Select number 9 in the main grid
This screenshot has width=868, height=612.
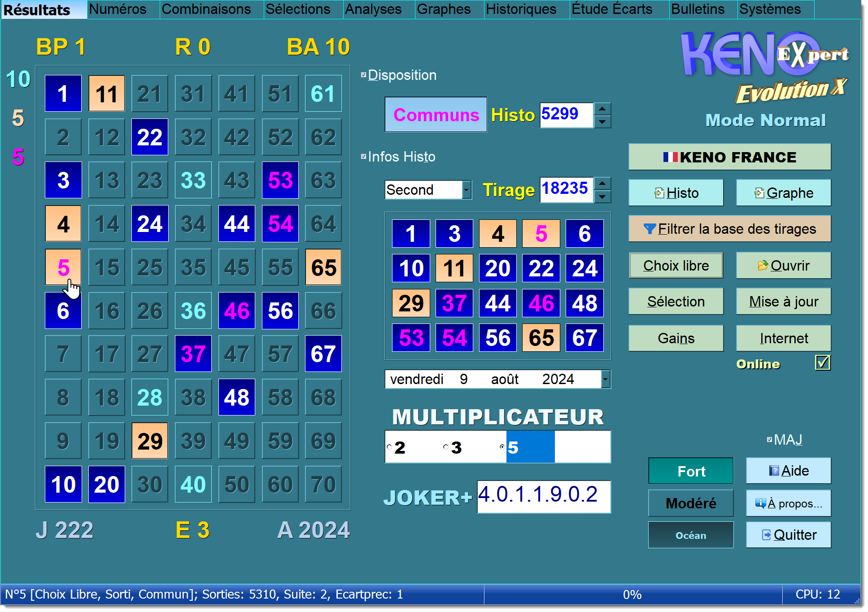(63, 441)
